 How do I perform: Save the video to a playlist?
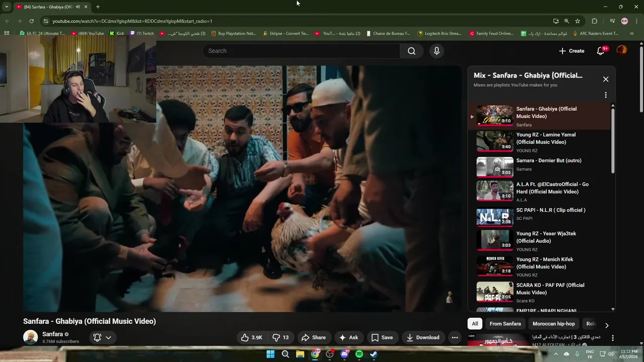pyautogui.click(x=382, y=337)
